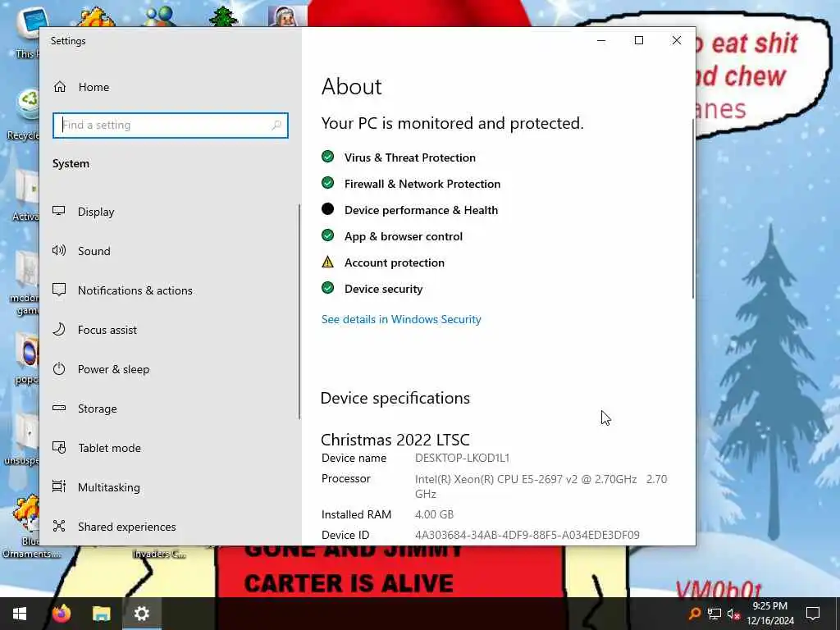Image resolution: width=840 pixels, height=630 pixels.
Task: Click the Home house icon
Action: click(x=59, y=87)
